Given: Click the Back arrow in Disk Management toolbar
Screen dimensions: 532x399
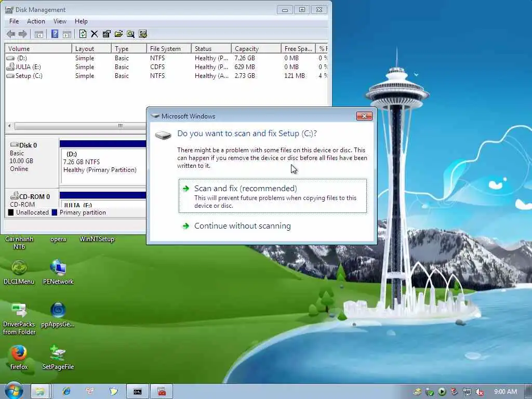Looking at the screenshot, I should coord(11,34).
